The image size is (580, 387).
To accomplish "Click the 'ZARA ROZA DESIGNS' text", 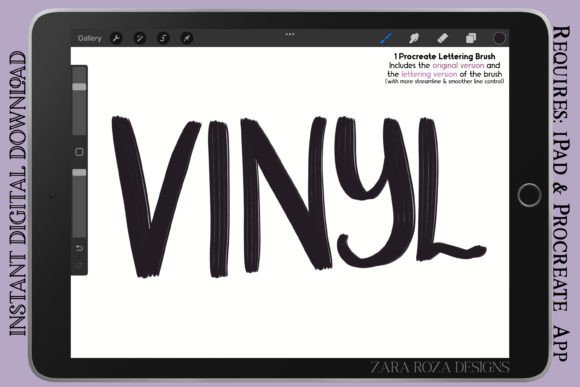I will 440,367.
